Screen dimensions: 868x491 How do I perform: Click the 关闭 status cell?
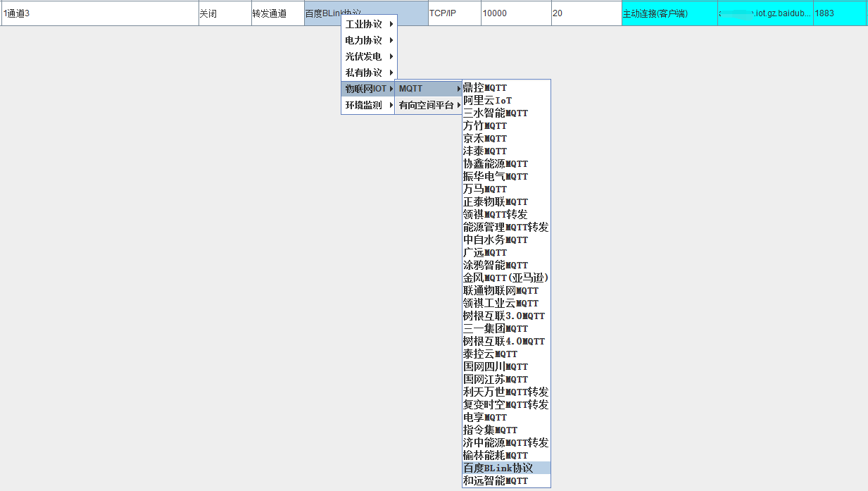pos(224,13)
